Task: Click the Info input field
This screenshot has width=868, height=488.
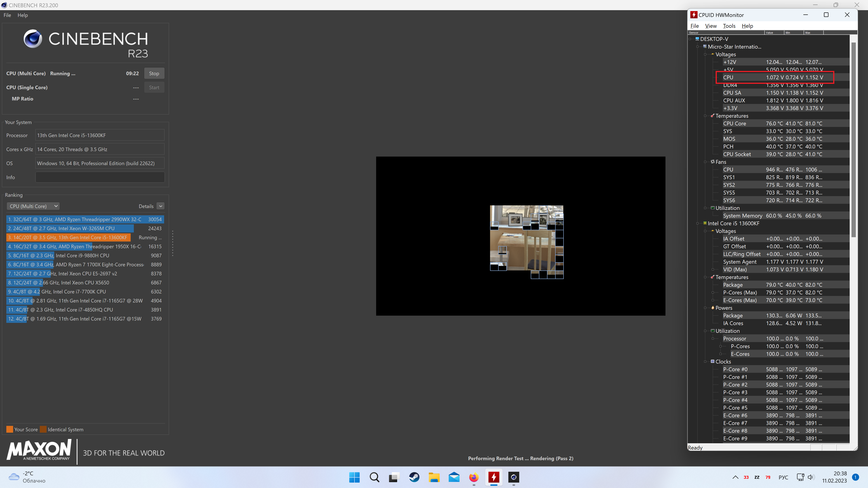Action: pyautogui.click(x=100, y=177)
